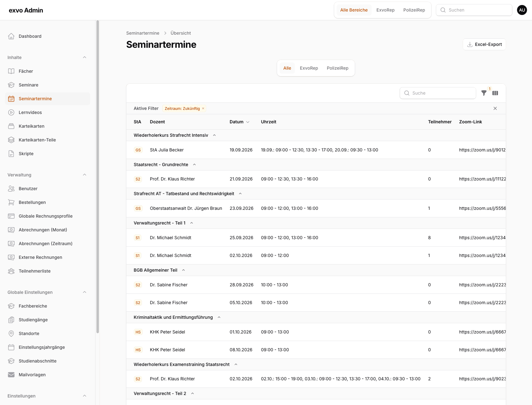Screen dimensions: 532x405
Task: Collapse the Globale Einstellungen section
Action: click(x=85, y=292)
